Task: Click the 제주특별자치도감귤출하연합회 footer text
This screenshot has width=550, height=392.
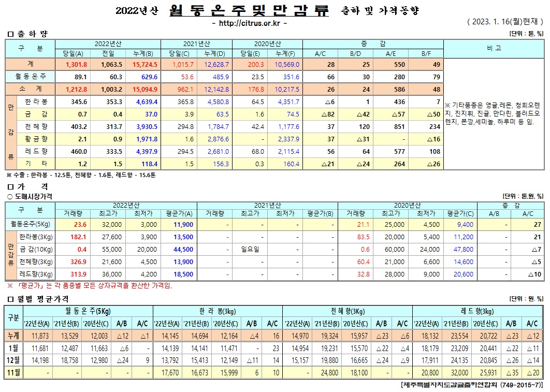Action: pos(472,386)
